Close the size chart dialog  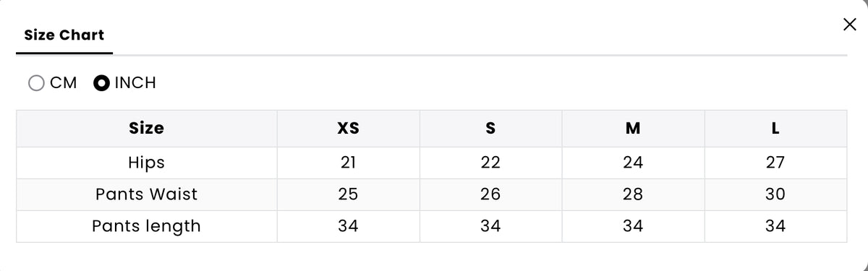[x=850, y=25]
